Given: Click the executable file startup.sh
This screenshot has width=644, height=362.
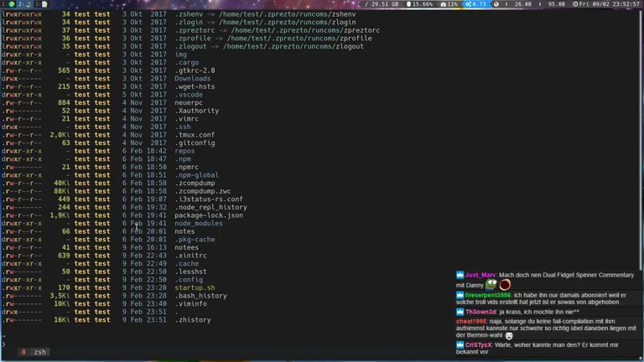Looking at the screenshot, I should point(195,287).
